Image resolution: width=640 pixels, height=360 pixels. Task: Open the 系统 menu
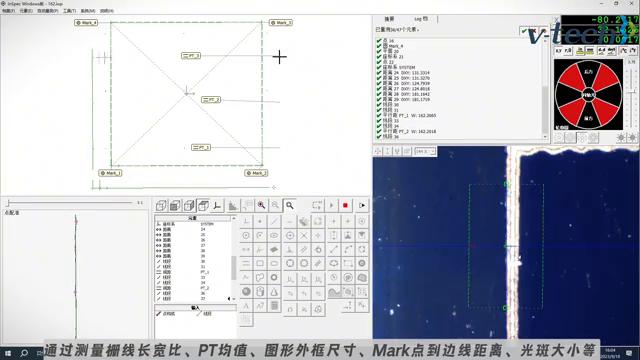(x=88, y=11)
